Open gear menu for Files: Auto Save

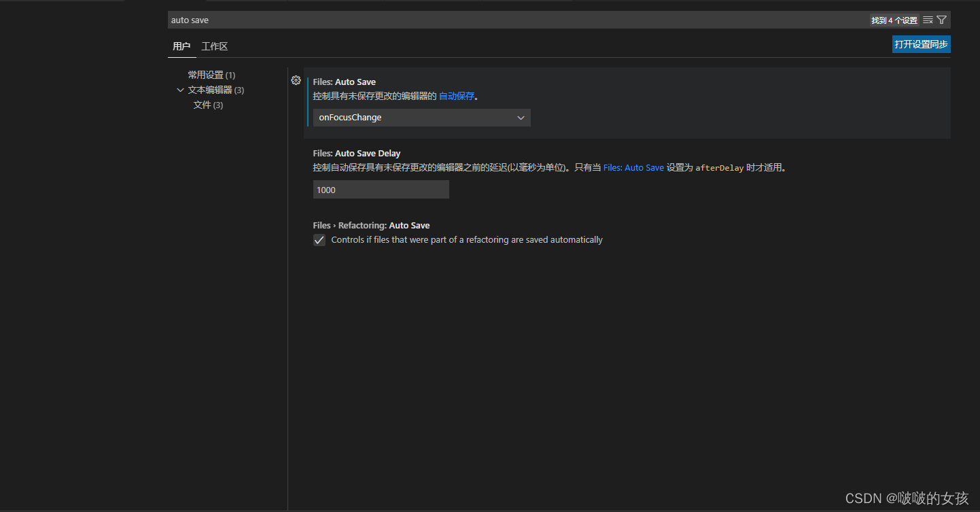(296, 80)
